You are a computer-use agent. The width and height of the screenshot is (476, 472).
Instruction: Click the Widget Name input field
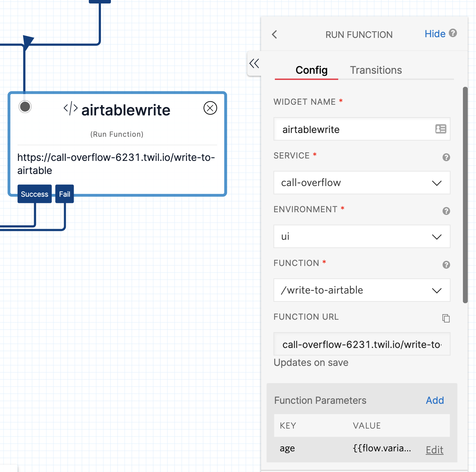pyautogui.click(x=362, y=129)
